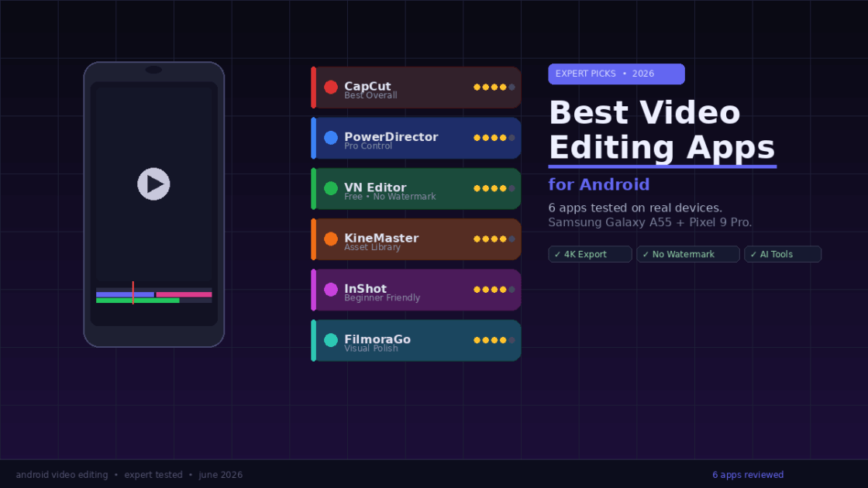Click the phone camera notch
The image size is (868, 488).
(153, 70)
